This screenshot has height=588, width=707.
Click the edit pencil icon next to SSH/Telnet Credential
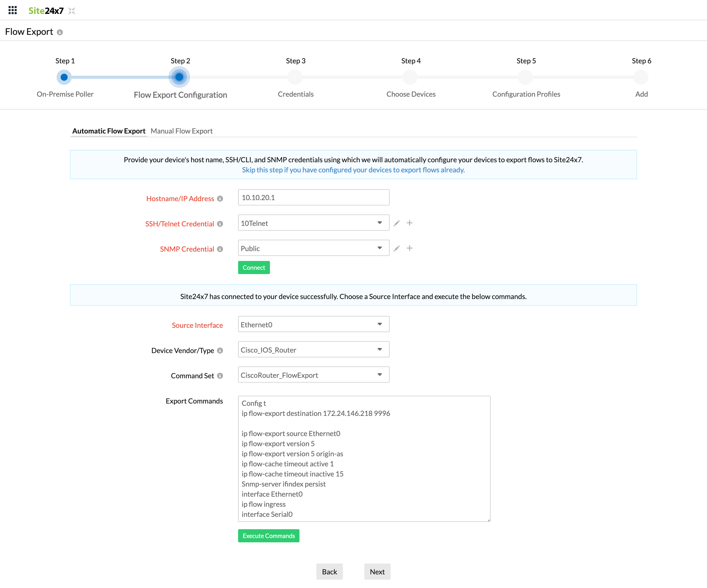coord(397,223)
